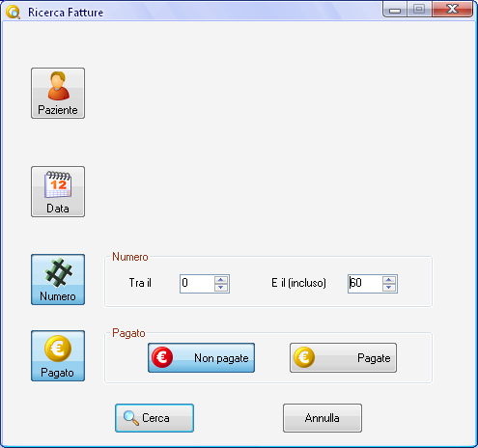Maximize the Ricerca Fatture window

(419, 10)
